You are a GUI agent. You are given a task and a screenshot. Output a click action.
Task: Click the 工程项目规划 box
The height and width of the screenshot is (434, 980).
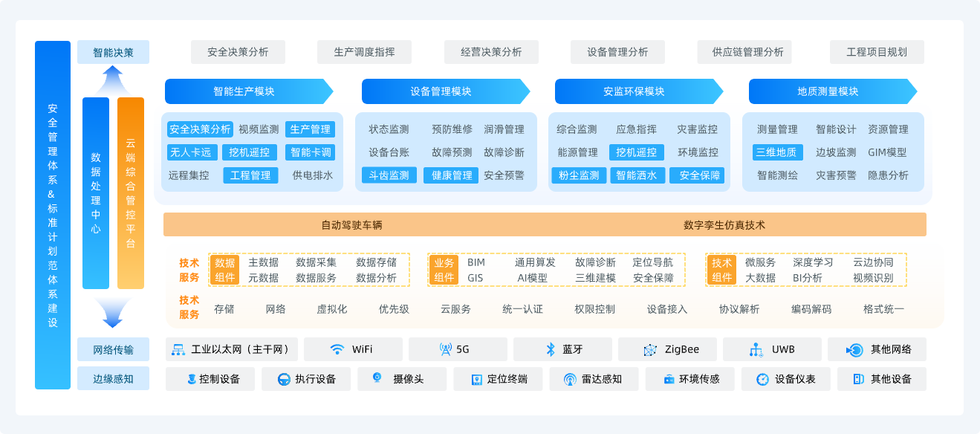pos(877,52)
